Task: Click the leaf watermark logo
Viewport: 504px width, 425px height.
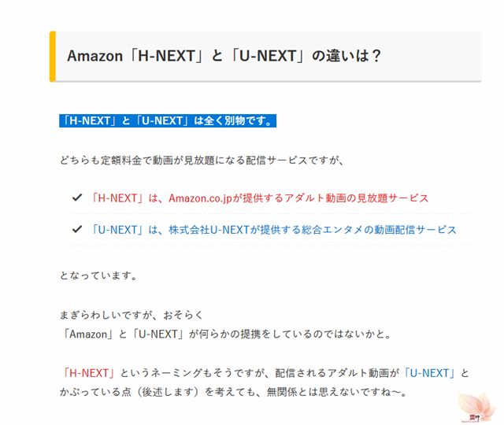Action: pos(477,407)
